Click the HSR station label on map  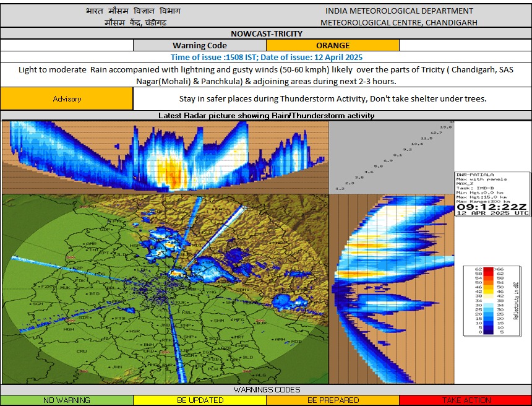coord(134,331)
